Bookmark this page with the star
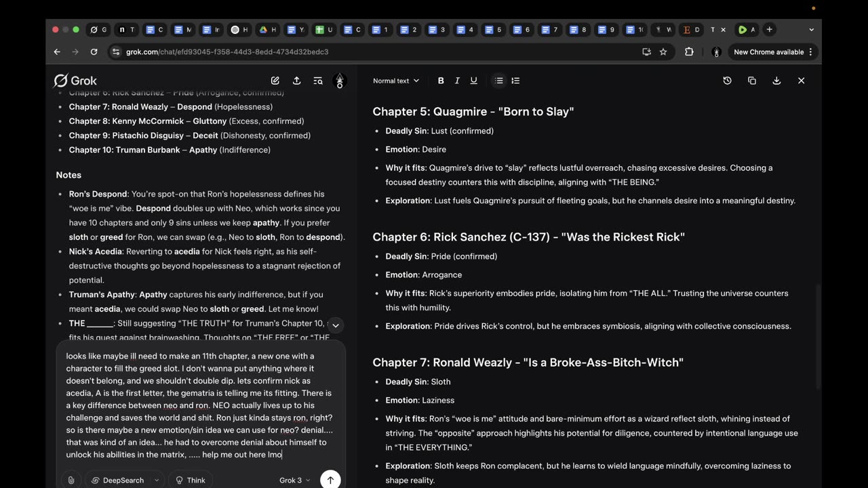Viewport: 868px width, 488px height. 663,52
